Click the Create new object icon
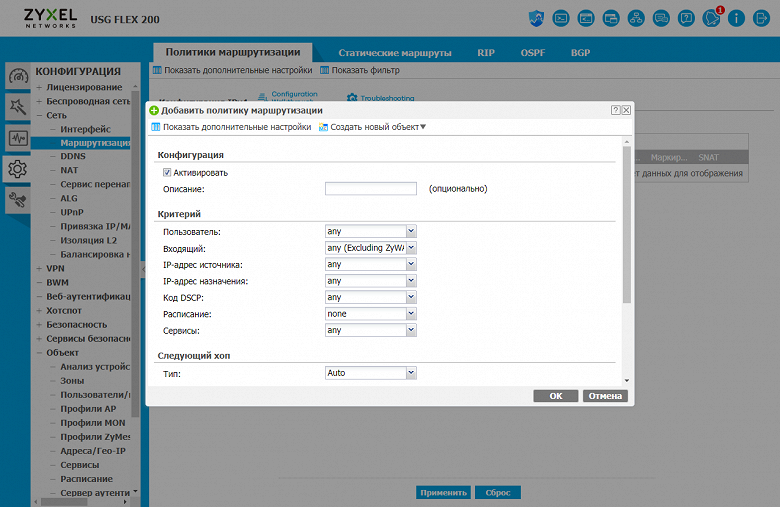The height and width of the screenshot is (507, 780). coord(323,127)
